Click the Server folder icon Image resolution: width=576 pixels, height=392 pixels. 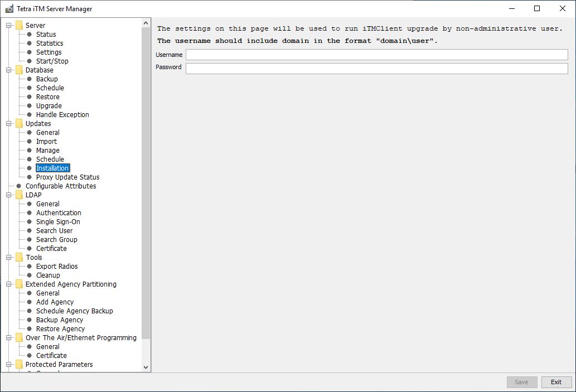pos(19,25)
